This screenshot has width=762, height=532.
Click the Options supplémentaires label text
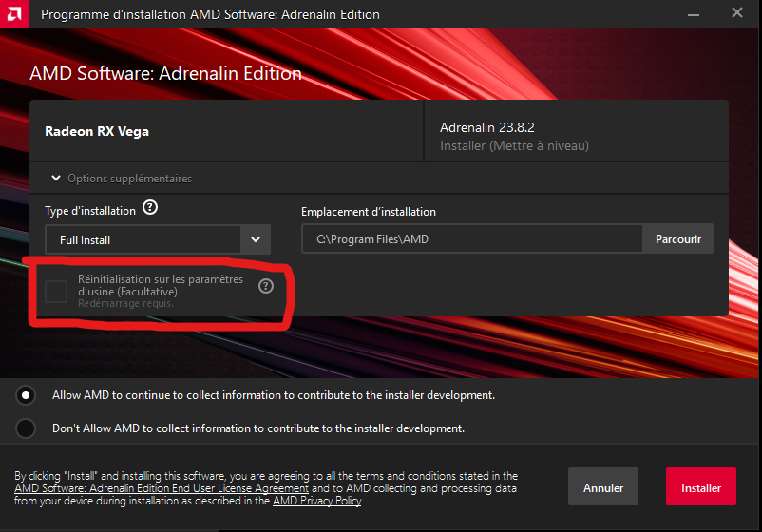coord(130,179)
